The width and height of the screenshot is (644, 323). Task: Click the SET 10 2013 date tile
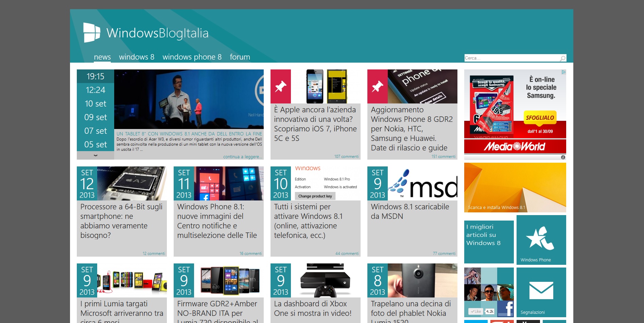281,183
